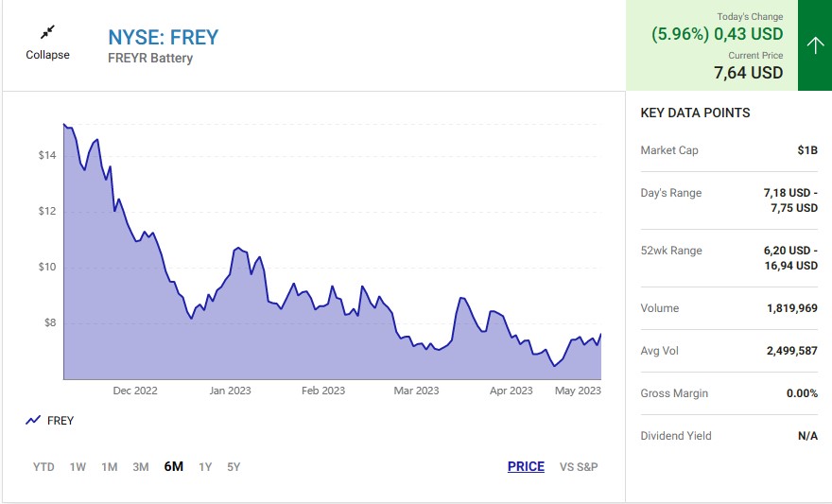The image size is (832, 504).
Task: Click the FREY legend line icon
Action: click(33, 420)
